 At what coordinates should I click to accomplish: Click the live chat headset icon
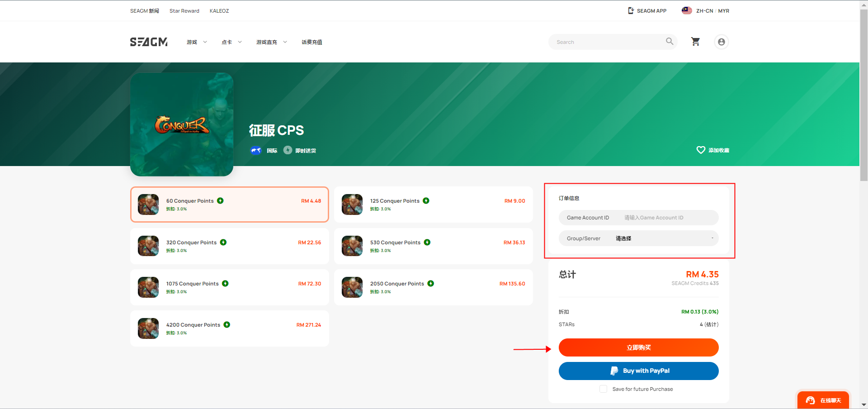(x=810, y=400)
